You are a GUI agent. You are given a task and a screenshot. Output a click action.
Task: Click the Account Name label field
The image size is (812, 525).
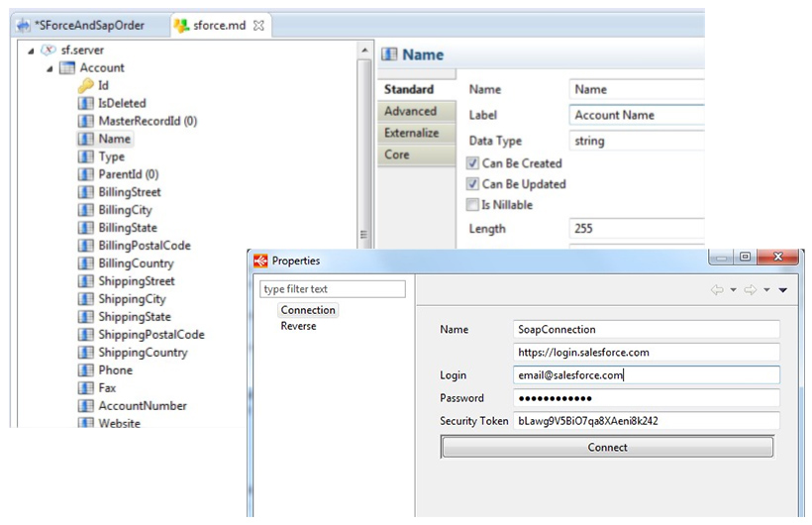(637, 115)
